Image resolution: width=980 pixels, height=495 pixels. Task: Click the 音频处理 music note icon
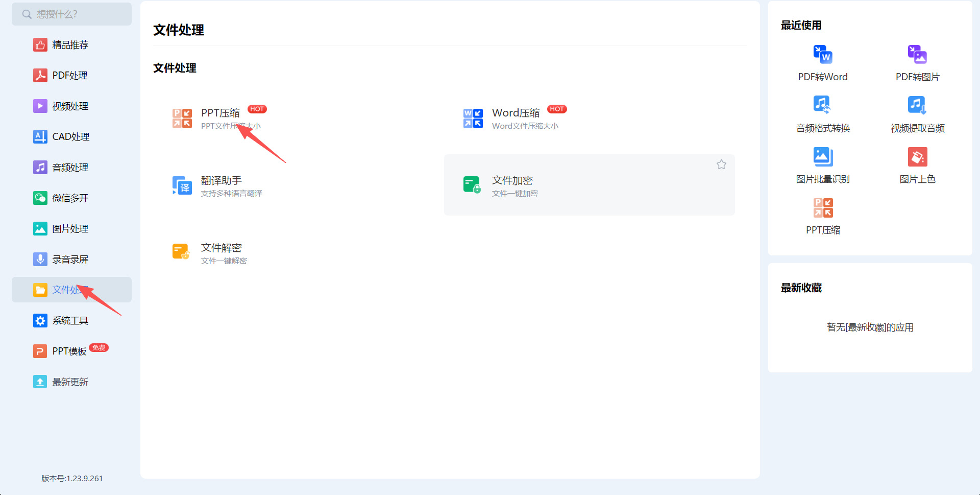pyautogui.click(x=40, y=168)
